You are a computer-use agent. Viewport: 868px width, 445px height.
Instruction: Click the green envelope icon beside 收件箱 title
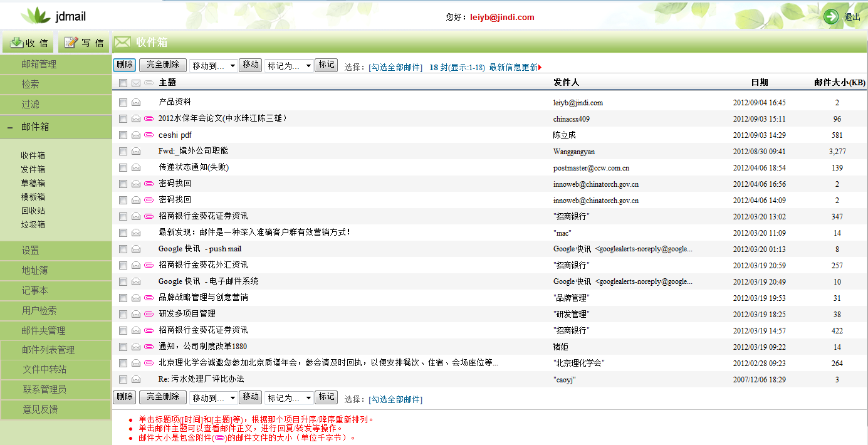pos(122,42)
